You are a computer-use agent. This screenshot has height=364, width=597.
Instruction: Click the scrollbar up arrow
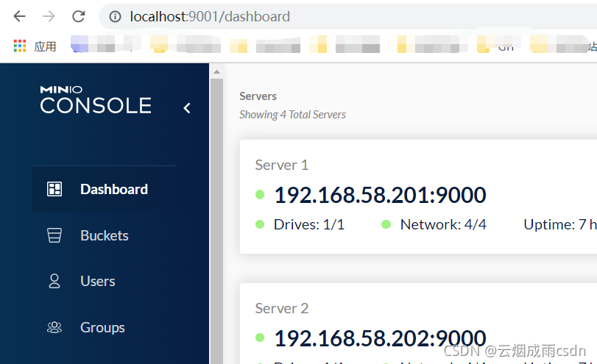point(216,72)
